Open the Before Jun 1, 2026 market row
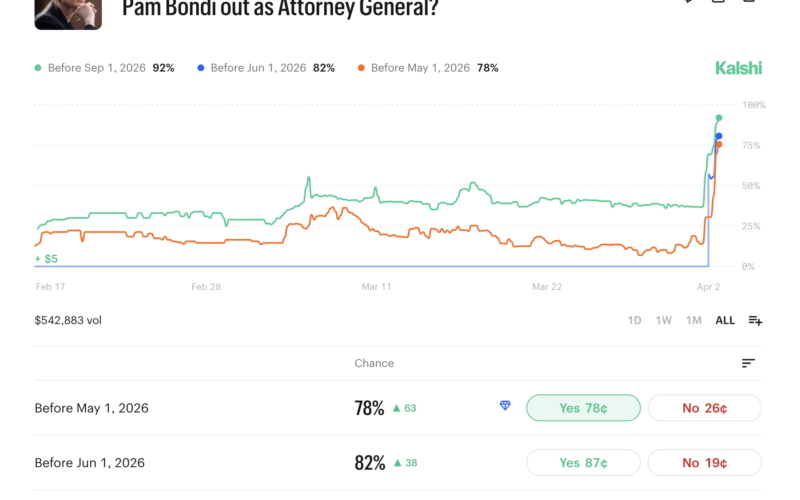Viewport: 800px width, 500px height. click(90, 463)
